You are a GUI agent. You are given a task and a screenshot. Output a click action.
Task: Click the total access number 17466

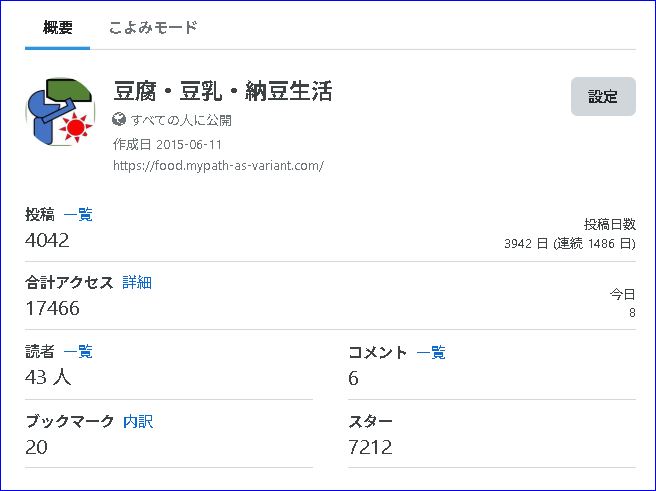click(x=52, y=308)
